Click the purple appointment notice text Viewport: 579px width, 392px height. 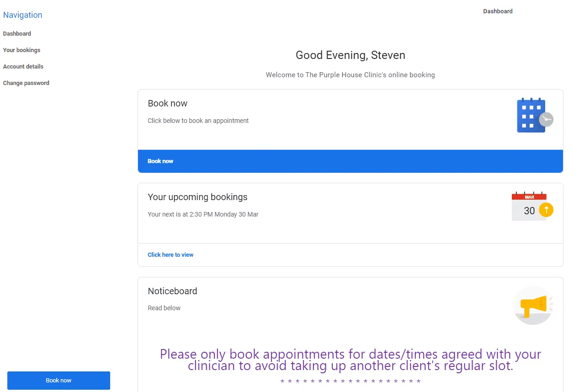point(350,360)
